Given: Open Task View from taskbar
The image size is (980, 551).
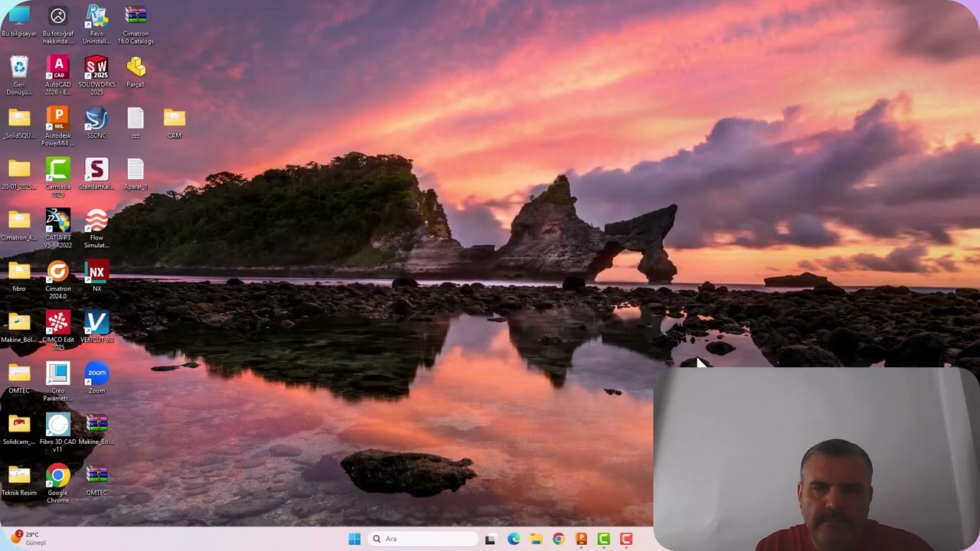Looking at the screenshot, I should tap(491, 539).
